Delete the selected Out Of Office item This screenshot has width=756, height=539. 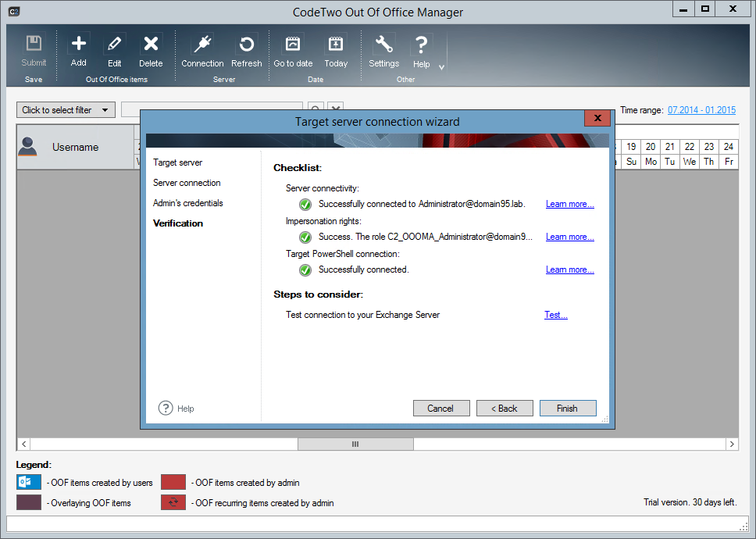pos(151,50)
